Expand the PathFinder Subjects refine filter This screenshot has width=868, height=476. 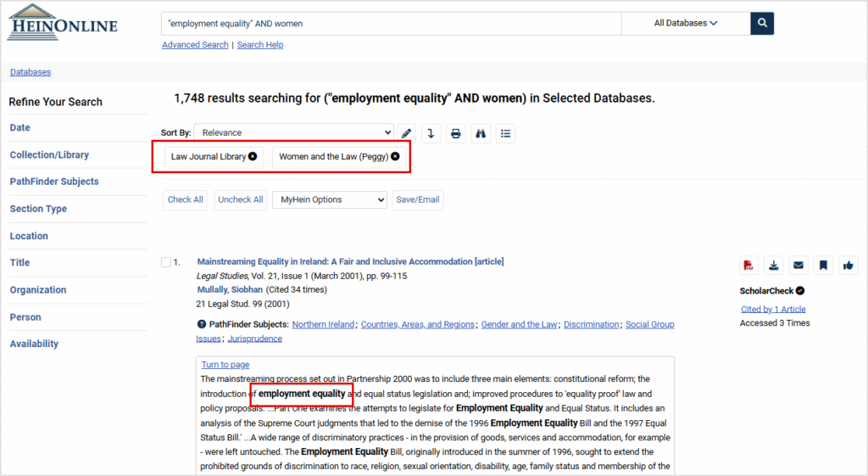[54, 182]
